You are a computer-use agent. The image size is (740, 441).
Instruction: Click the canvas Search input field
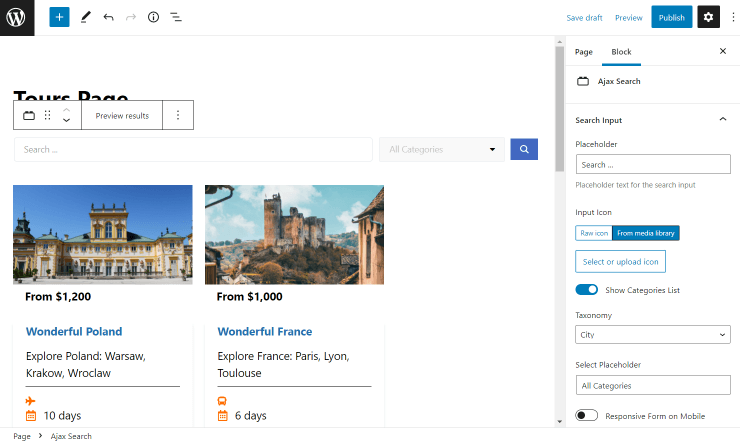click(193, 149)
